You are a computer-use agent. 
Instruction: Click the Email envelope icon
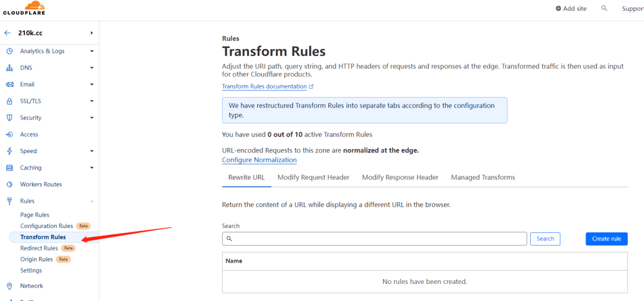tap(9, 84)
